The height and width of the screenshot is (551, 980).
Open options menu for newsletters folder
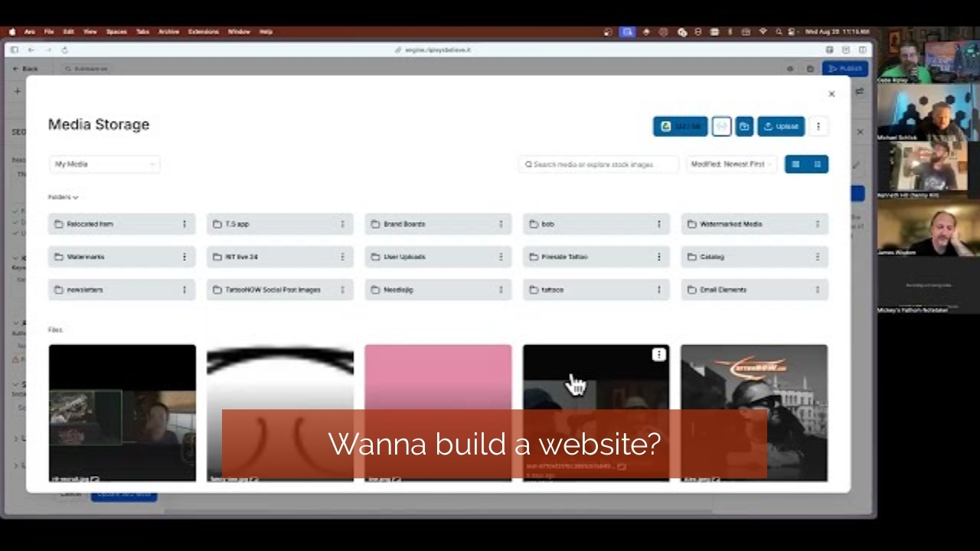(x=185, y=290)
